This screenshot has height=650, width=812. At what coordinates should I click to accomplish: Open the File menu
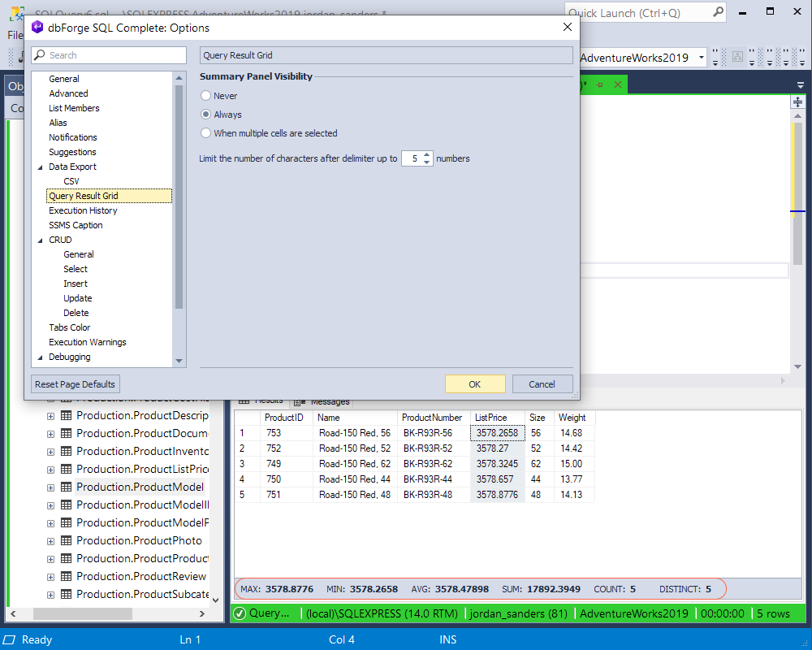(15, 35)
